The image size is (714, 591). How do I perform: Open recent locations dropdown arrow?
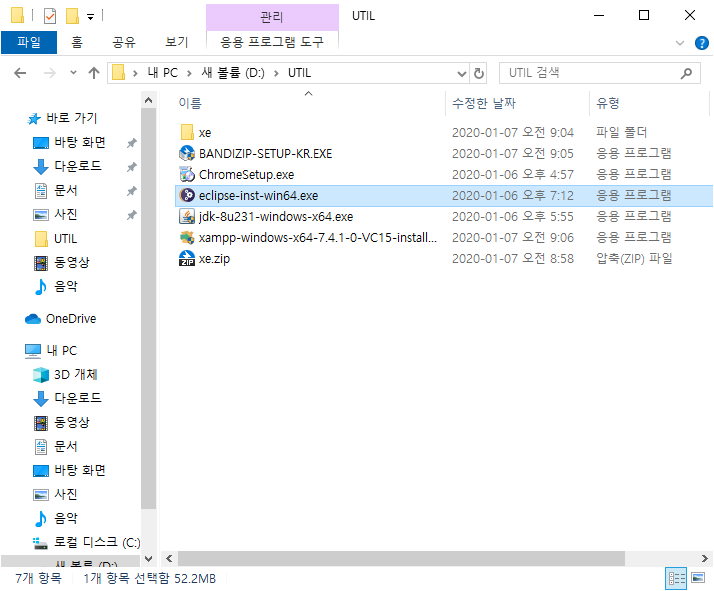(x=73, y=73)
